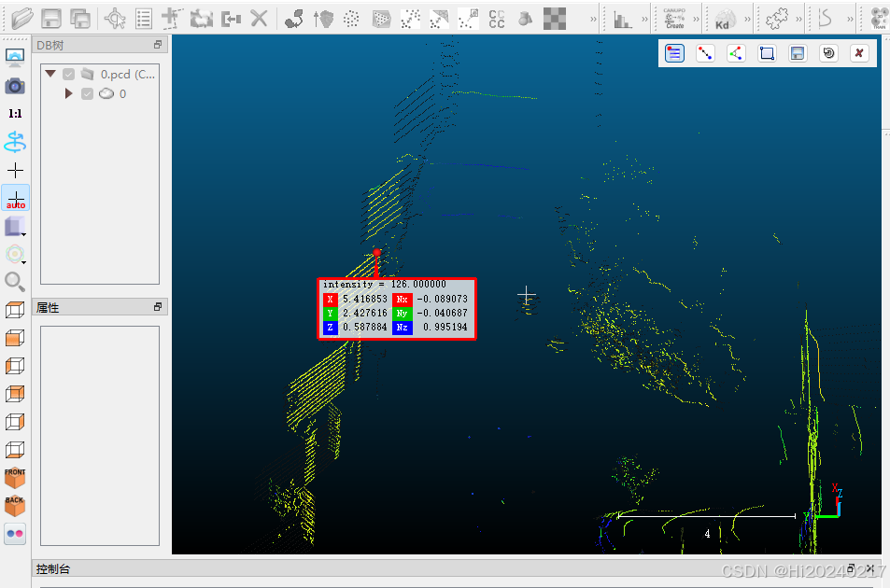Click the CANUPO Create plugin icon
Screen dimensions: 890x588
pyautogui.click(x=674, y=19)
